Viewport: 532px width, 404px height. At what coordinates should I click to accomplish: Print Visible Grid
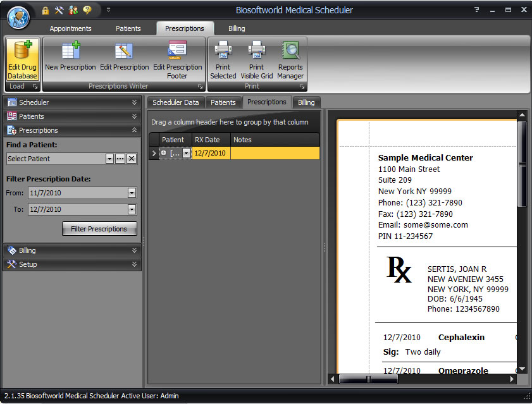pyautogui.click(x=256, y=59)
